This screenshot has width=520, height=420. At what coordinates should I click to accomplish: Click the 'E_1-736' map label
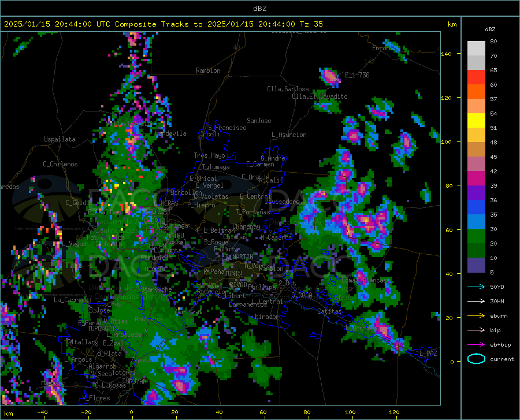click(x=357, y=75)
